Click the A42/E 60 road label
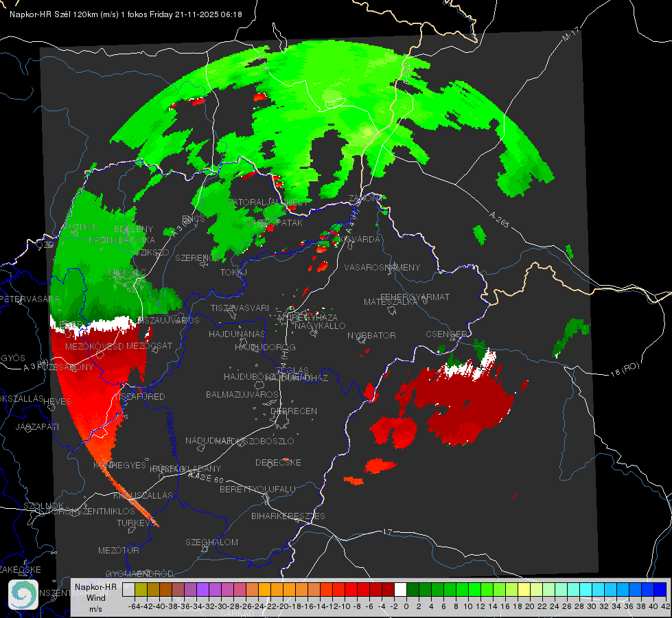Image resolution: width=672 pixels, height=618 pixels. 206,477
